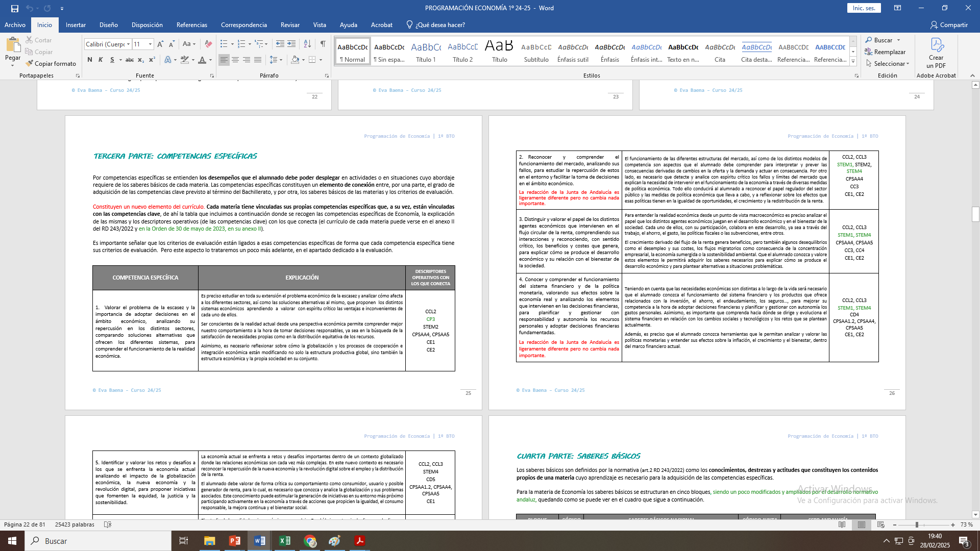Open the Diseño ribbon tab
Viewport: 980px width, 551px height.
(108, 25)
